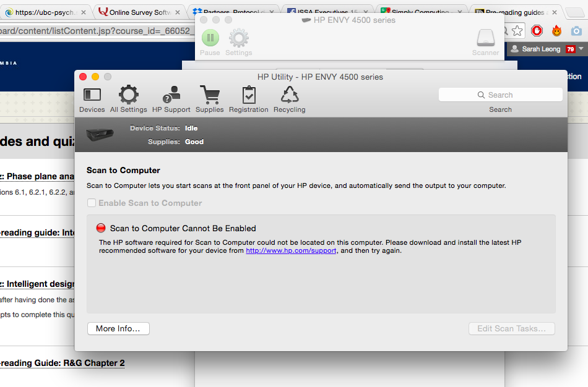Close the ubc-psych browser tab
Image resolution: width=588 pixels, height=387 pixels.
click(x=84, y=12)
